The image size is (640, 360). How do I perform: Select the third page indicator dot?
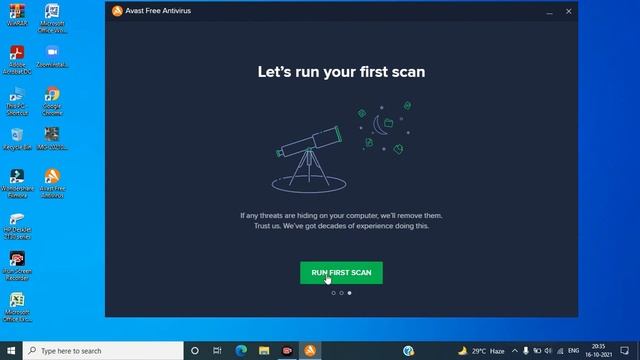tap(349, 293)
